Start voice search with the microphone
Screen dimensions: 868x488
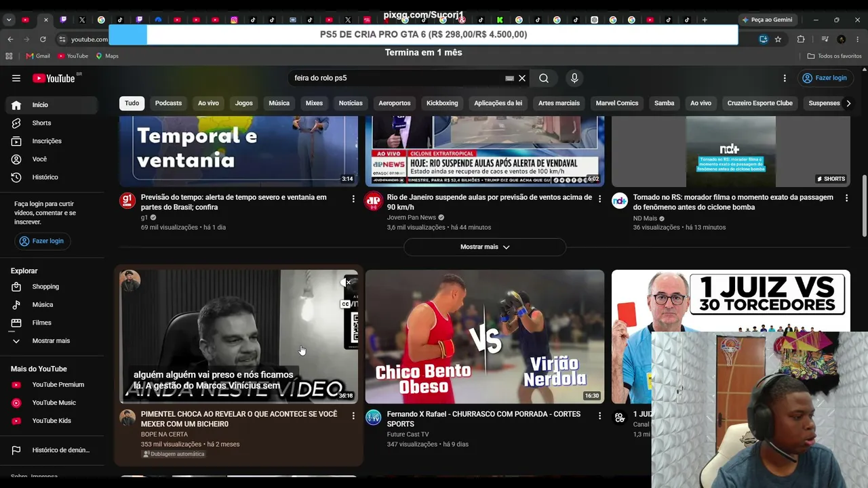click(x=574, y=78)
